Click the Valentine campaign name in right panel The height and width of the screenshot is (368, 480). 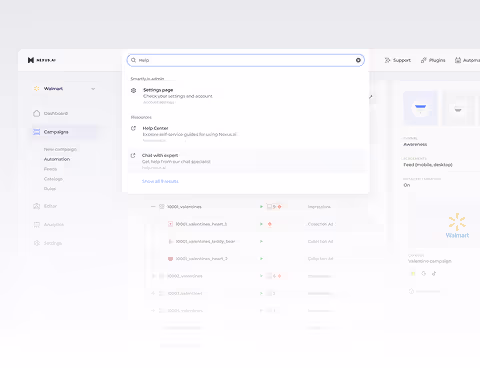point(430,261)
